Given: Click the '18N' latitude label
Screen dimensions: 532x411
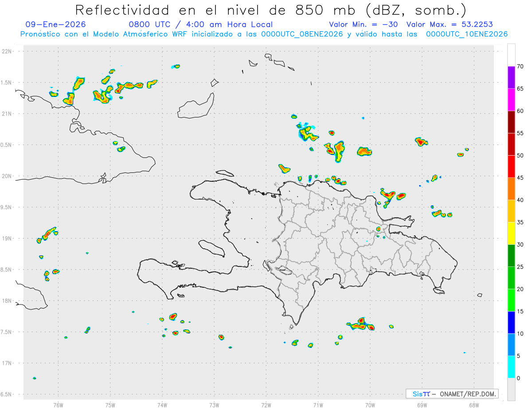Looking at the screenshot, I should coord(7,301).
